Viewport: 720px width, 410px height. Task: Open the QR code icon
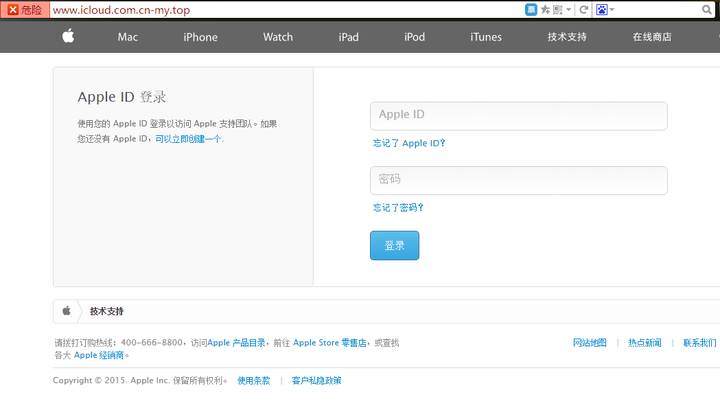tap(557, 10)
